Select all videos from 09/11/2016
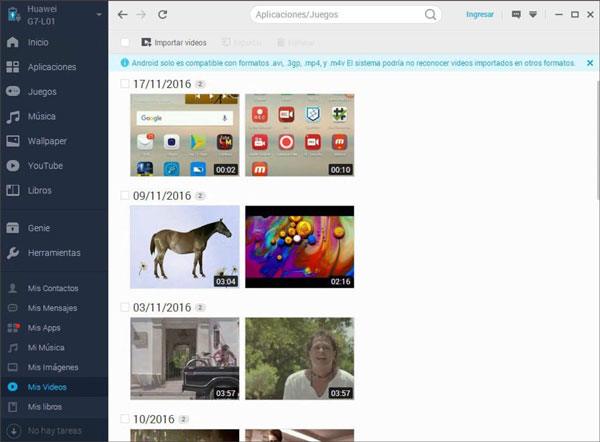The width and height of the screenshot is (600, 442). pos(125,196)
